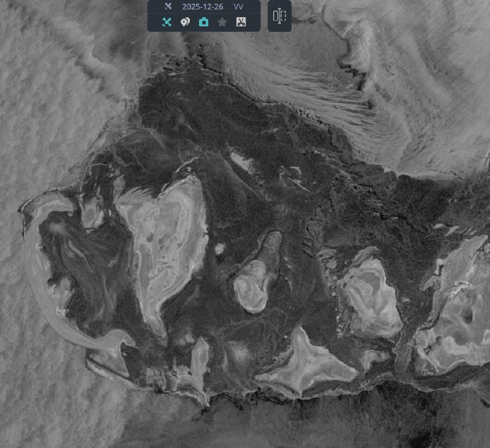Click the teal camera snapshot icon
Screen dimensions: 490x448
click(203, 22)
